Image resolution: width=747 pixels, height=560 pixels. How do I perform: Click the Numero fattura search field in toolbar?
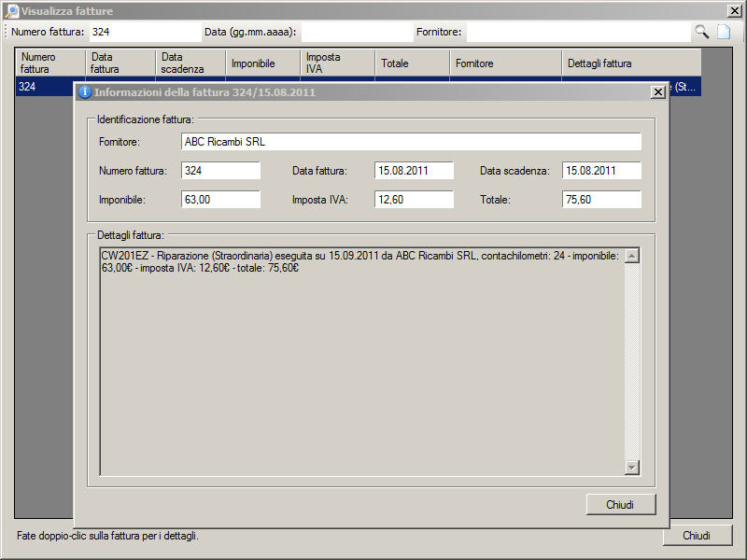point(146,32)
